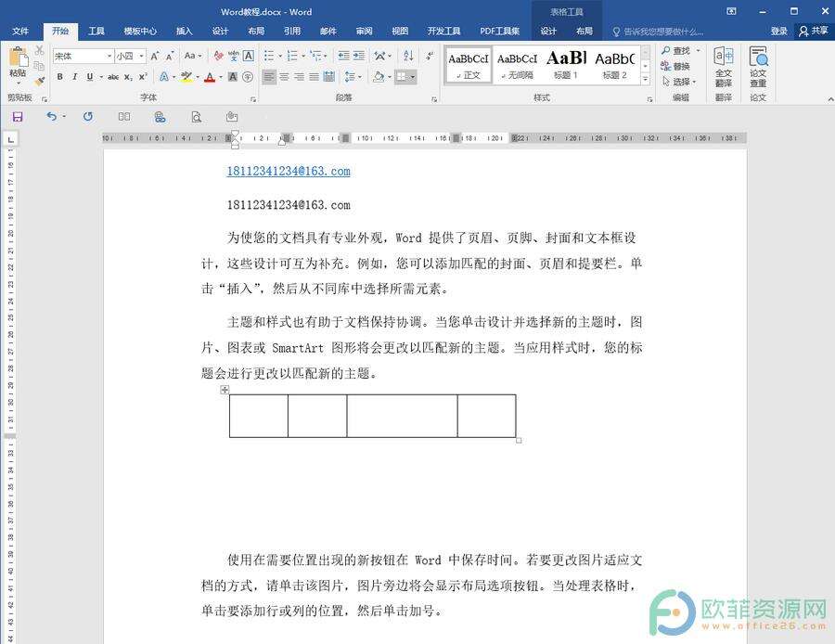
Task: Click print preview magnifier icon
Action: (x=197, y=117)
